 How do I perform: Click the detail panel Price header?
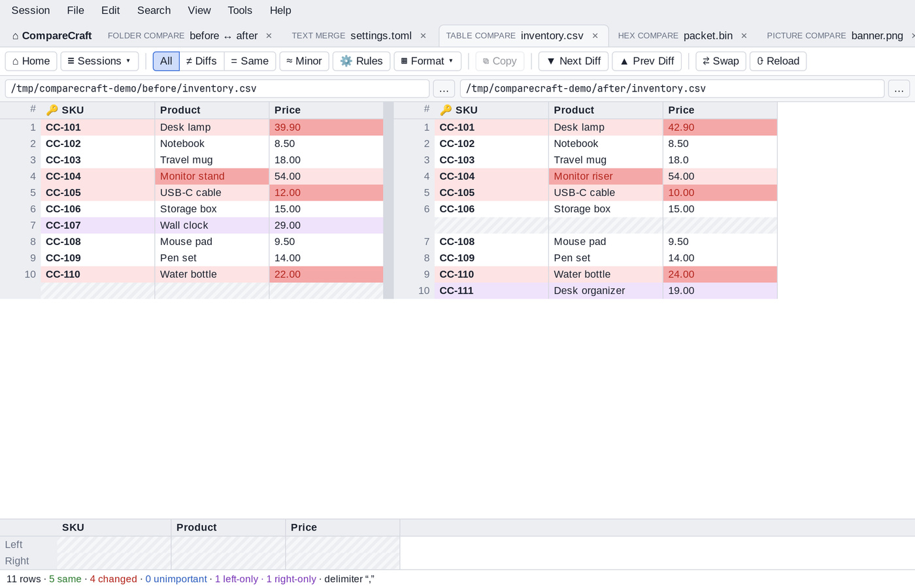[342, 527]
